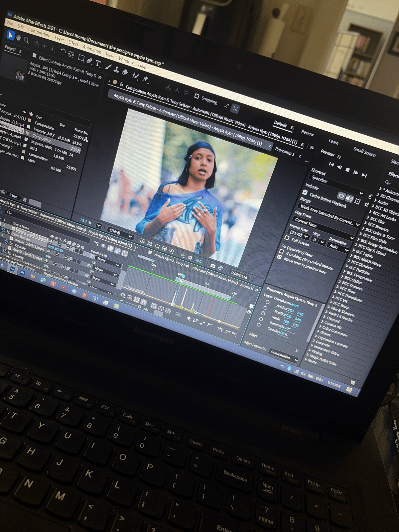Select the Clone Stamp tool
The width and height of the screenshot is (399, 532).
(x=116, y=69)
